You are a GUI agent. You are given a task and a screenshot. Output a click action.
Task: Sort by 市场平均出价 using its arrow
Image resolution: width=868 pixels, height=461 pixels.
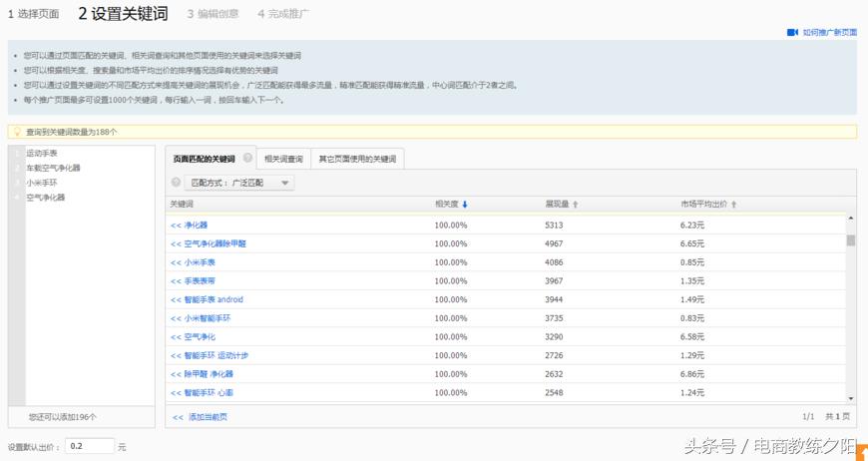click(734, 205)
